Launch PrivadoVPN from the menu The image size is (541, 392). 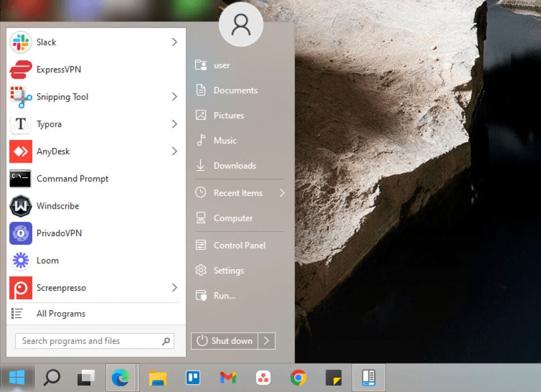tap(59, 233)
